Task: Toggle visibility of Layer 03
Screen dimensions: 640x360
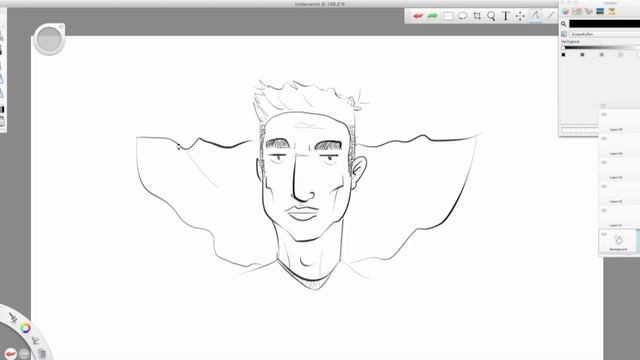Action: click(604, 163)
